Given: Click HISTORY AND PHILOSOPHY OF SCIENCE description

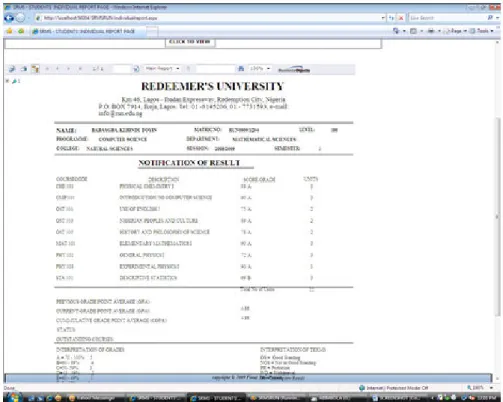Looking at the screenshot, I should tap(165, 232).
